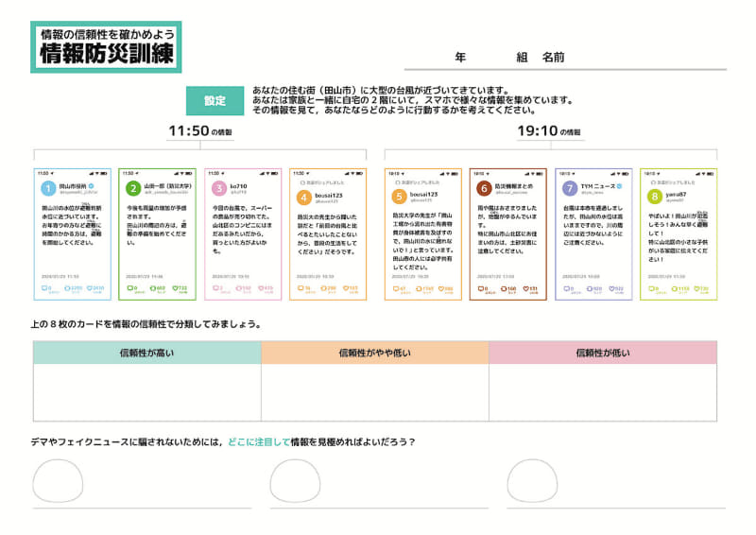Click the repost icon on card 4
Image resolution: width=756 pixels, height=535 pixels.
[324, 288]
